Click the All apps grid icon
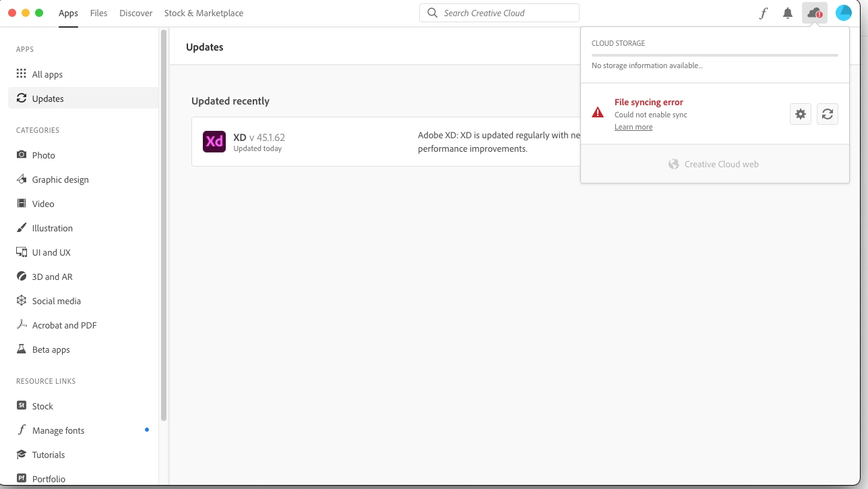Image resolution: width=868 pixels, height=489 pixels. point(22,74)
